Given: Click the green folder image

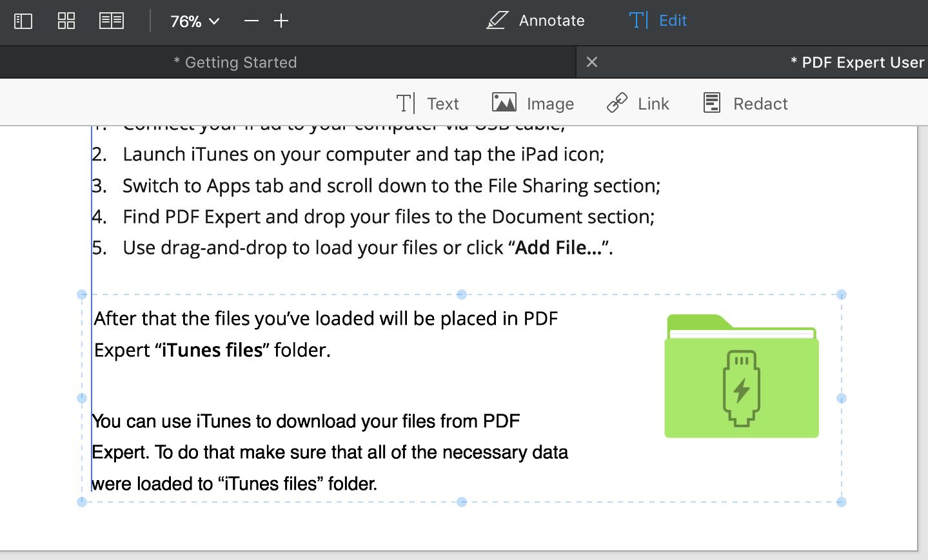Looking at the screenshot, I should pyautogui.click(x=742, y=376).
